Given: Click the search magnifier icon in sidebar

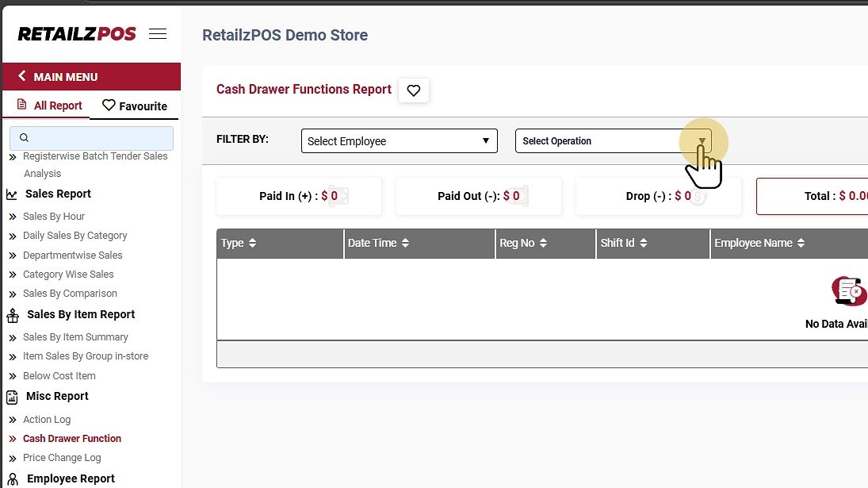Looking at the screenshot, I should (x=24, y=138).
